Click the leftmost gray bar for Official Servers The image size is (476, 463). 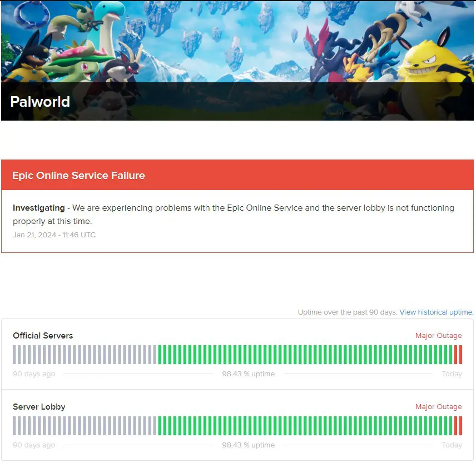(x=14, y=355)
